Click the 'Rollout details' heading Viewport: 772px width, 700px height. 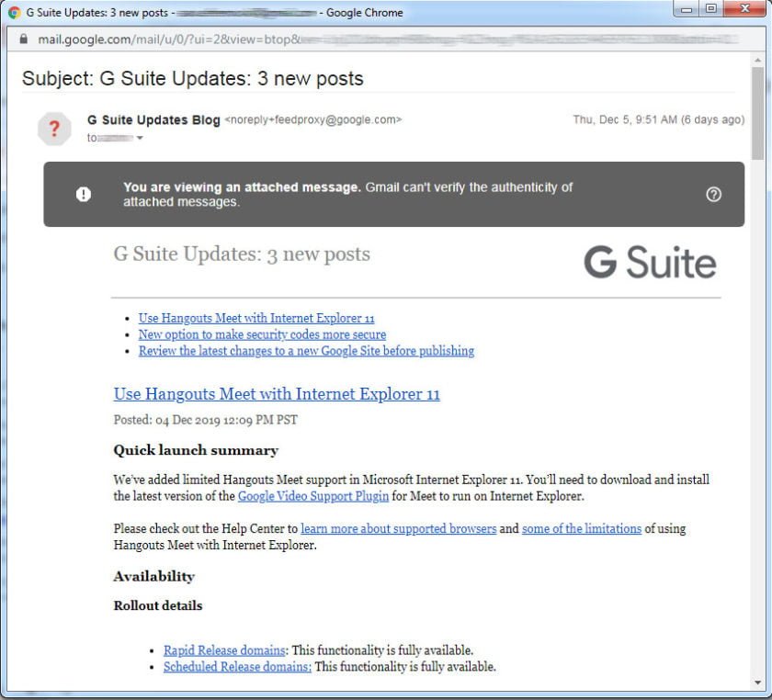[x=158, y=605]
